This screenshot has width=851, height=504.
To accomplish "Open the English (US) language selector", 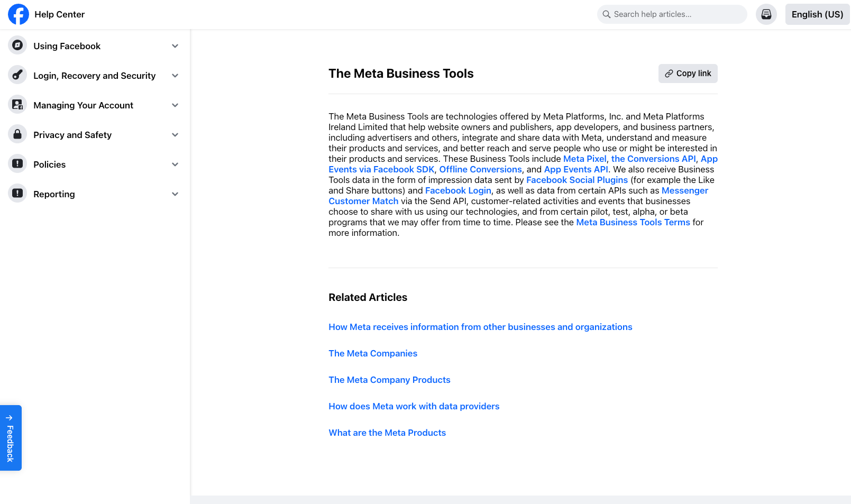I will click(817, 14).
